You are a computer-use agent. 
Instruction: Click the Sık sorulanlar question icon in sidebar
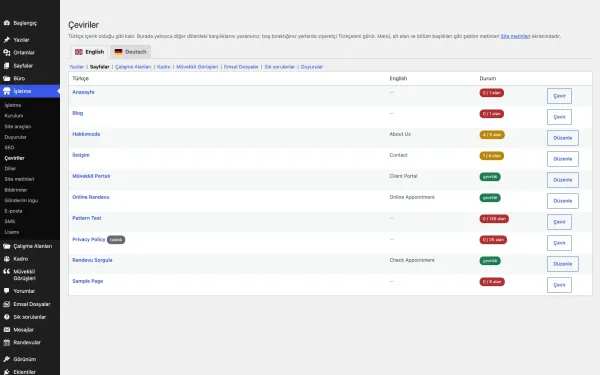coord(7,317)
